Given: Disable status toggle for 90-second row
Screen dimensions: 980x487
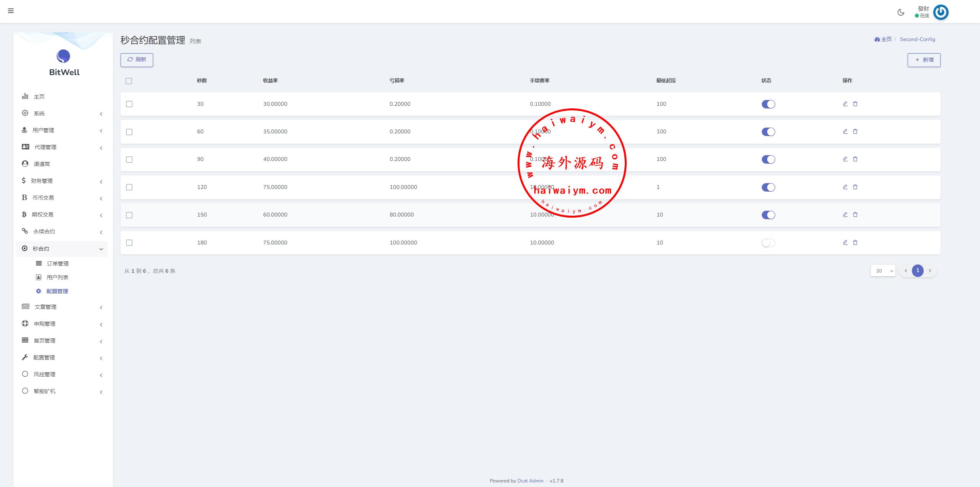Looking at the screenshot, I should point(768,159).
